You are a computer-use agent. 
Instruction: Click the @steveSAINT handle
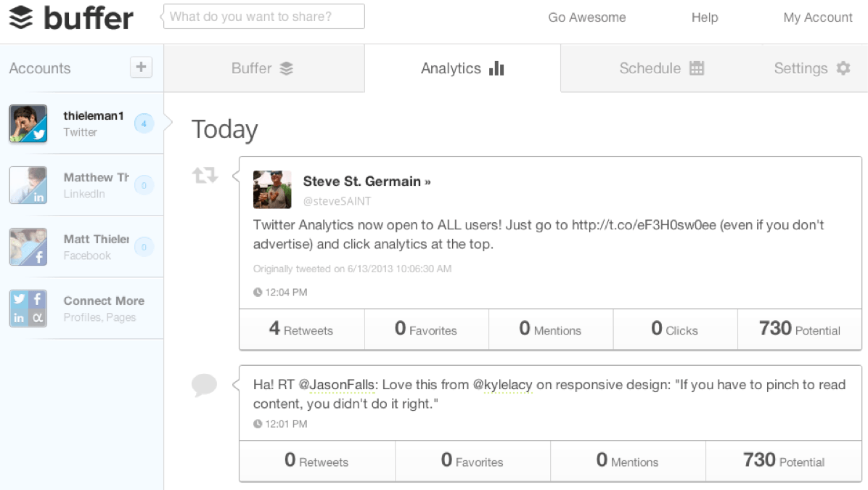point(337,201)
